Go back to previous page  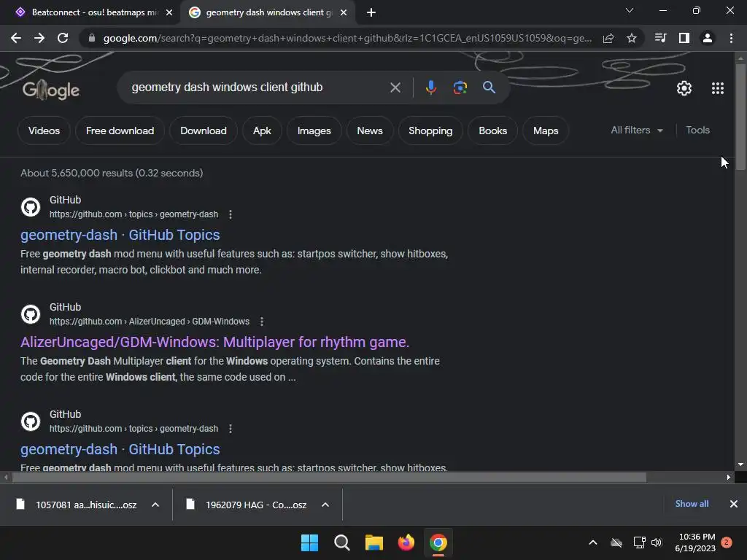coord(16,38)
